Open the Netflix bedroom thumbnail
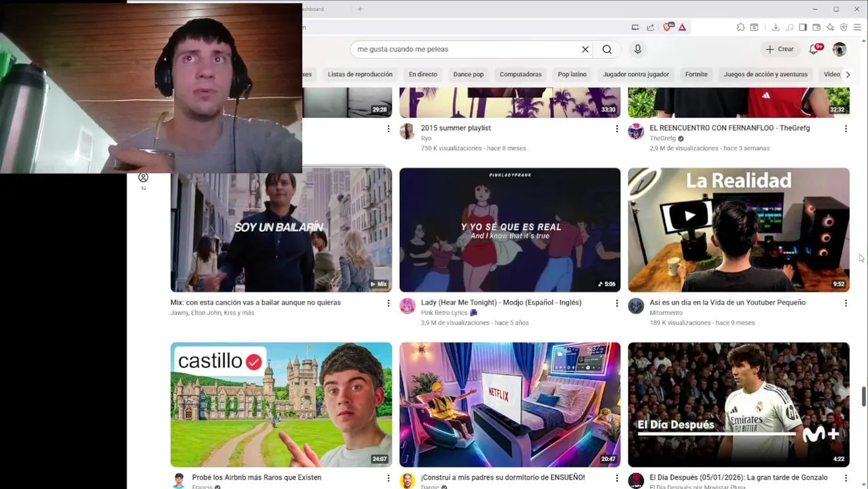This screenshot has width=868, height=489. point(510,405)
